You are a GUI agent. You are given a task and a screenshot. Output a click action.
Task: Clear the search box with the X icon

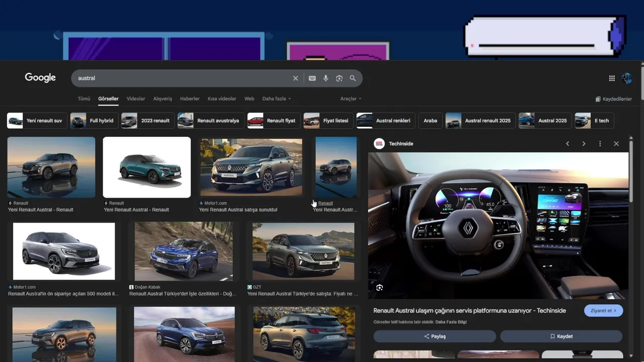pyautogui.click(x=295, y=78)
